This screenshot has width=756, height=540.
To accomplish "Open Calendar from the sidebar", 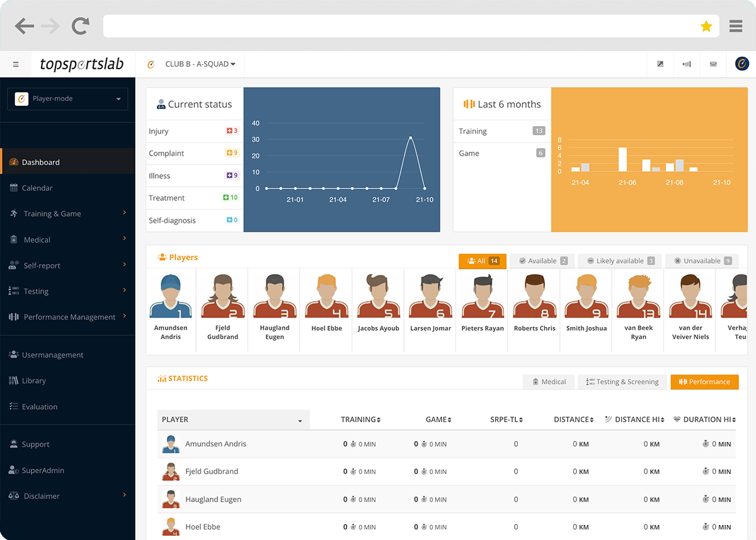I will [x=37, y=188].
